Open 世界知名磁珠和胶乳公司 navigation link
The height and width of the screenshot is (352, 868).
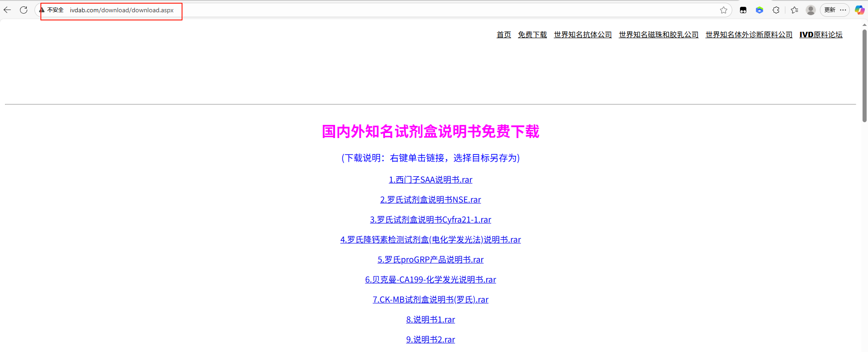(658, 35)
